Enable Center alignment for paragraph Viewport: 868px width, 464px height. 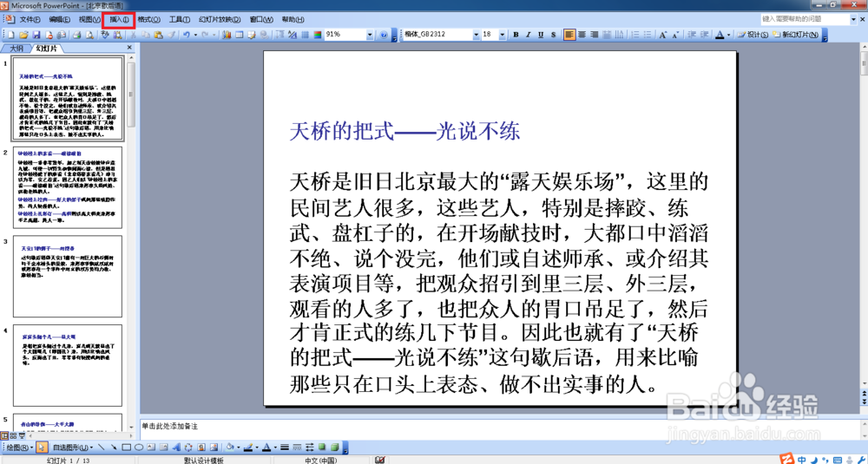(582, 35)
